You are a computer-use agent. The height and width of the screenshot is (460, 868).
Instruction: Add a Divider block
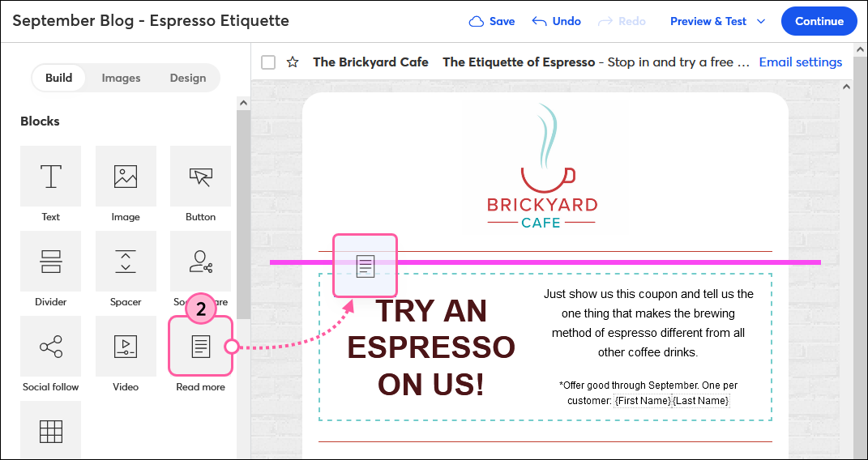(50, 261)
